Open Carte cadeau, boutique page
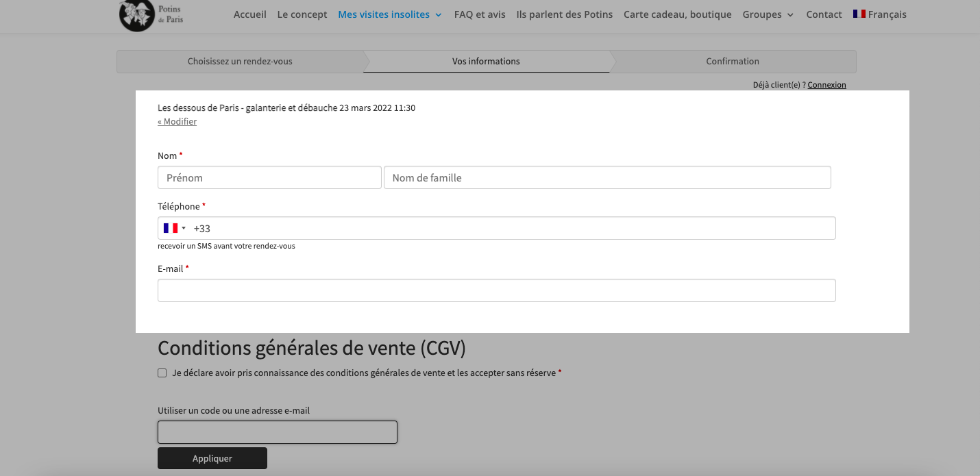980x476 pixels. [678, 14]
